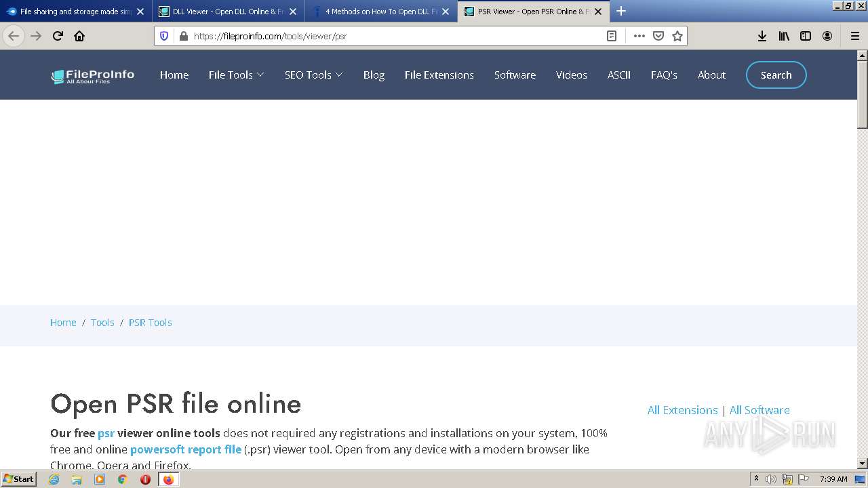The image size is (868, 488).
Task: Open a new browser tab
Action: [x=620, y=11]
